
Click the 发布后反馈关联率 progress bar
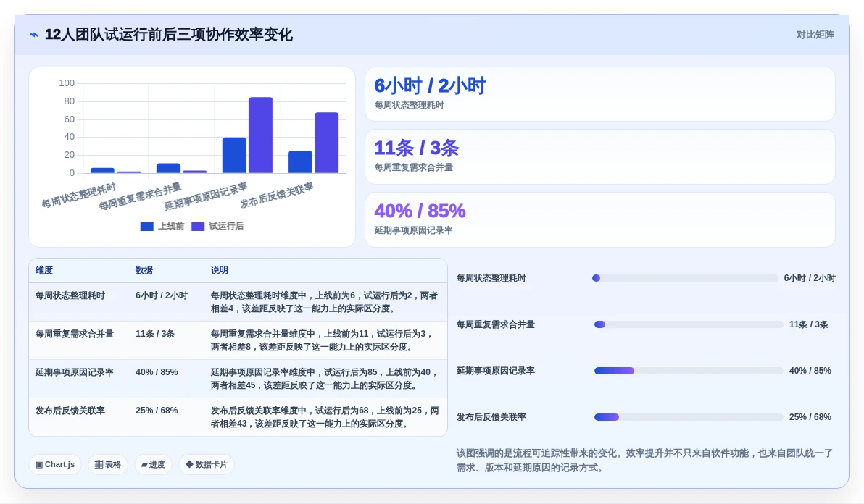tap(689, 417)
